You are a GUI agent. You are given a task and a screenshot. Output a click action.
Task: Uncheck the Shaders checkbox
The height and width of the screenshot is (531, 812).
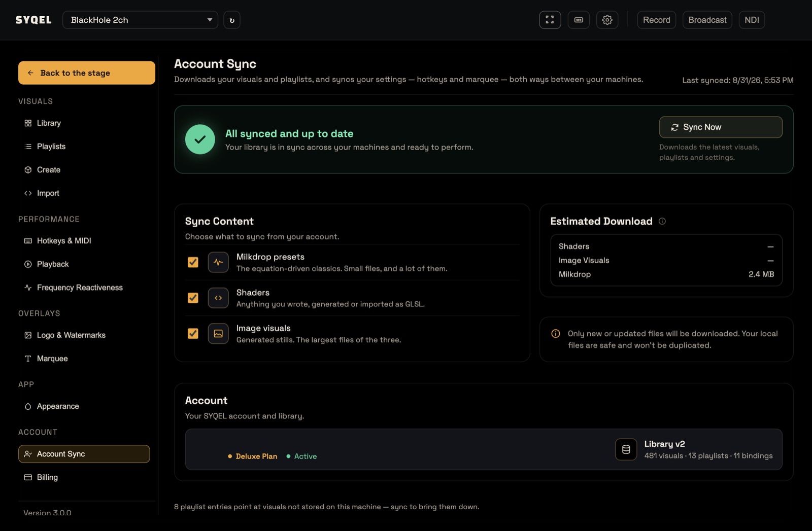coord(193,298)
